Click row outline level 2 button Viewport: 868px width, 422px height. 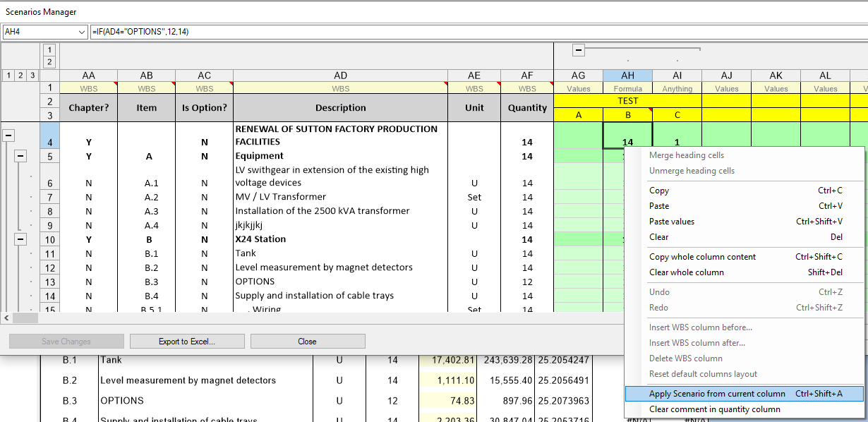click(x=20, y=76)
